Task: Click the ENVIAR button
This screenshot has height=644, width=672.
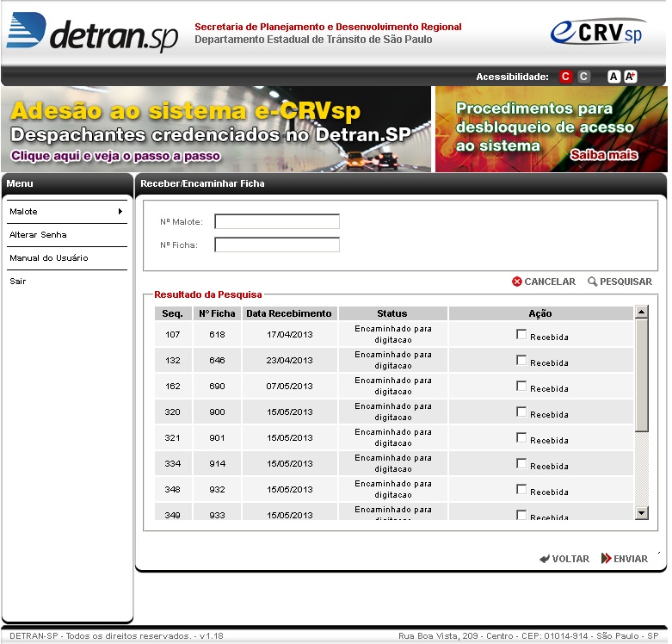Action: (x=625, y=559)
